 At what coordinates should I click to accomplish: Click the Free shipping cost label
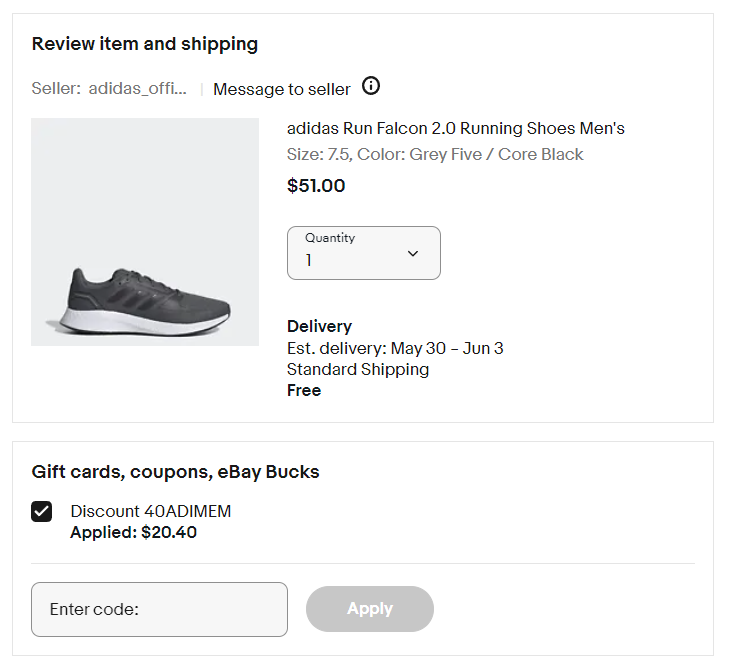pos(304,390)
